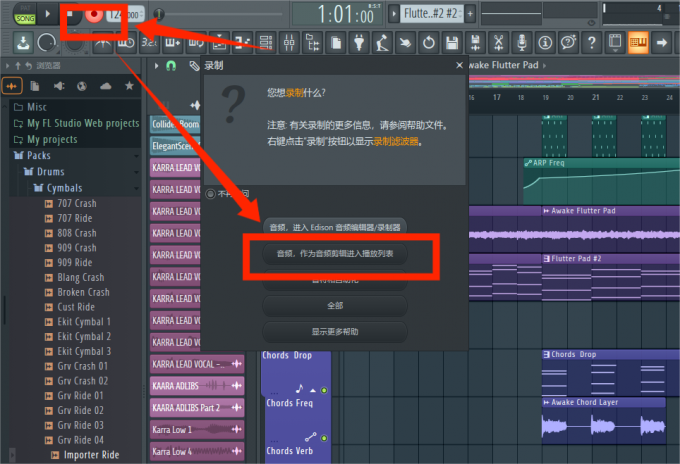Mute the Chords Freq track green light
The height and width of the screenshot is (464, 680).
click(x=324, y=438)
